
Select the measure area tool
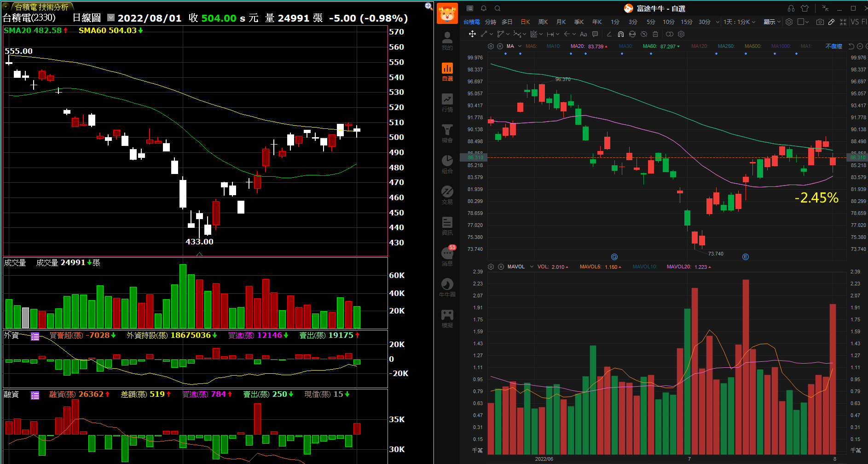[534, 34]
